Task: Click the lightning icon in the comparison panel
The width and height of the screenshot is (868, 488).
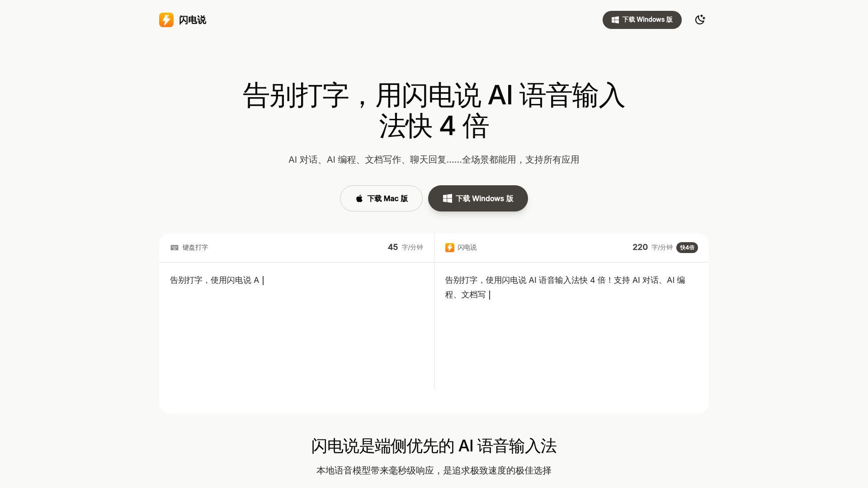Action: 449,248
